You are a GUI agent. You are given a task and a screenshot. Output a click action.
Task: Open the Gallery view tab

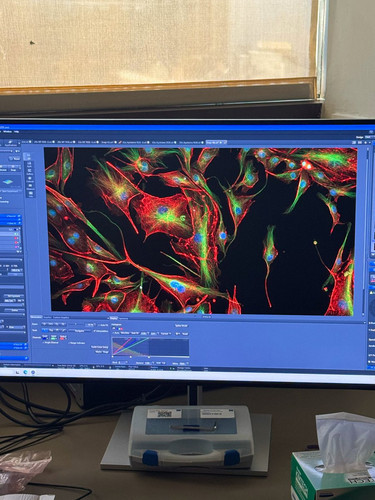pos(30,172)
